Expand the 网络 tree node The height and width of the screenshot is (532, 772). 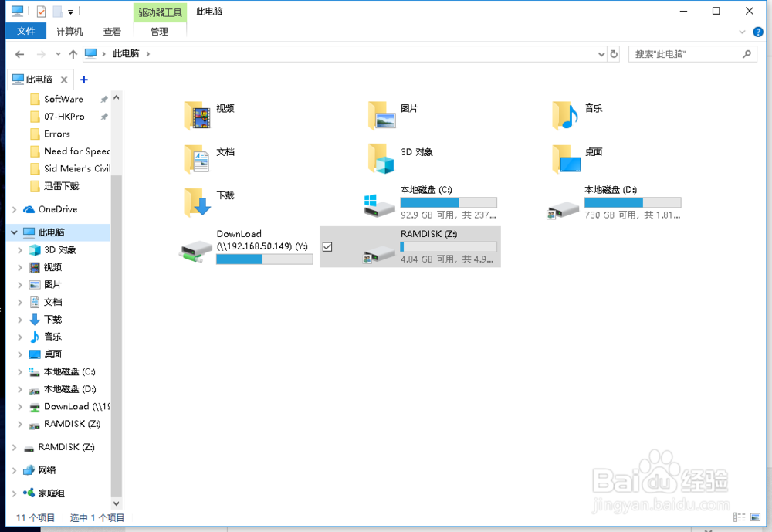pyautogui.click(x=14, y=470)
